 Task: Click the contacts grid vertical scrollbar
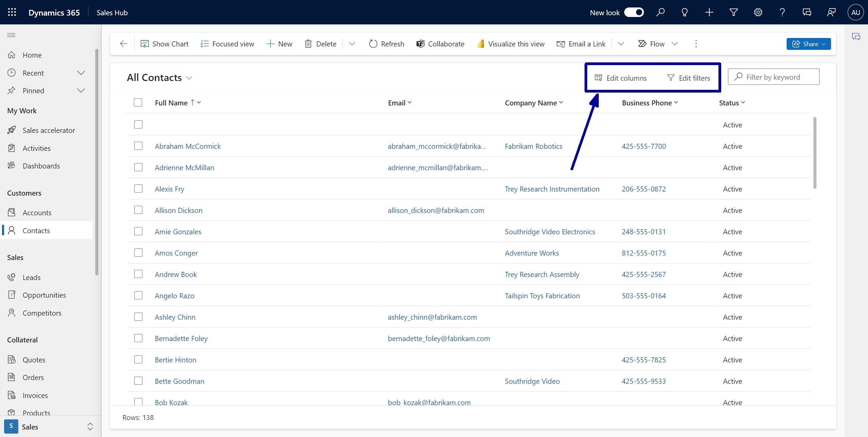pos(815,153)
